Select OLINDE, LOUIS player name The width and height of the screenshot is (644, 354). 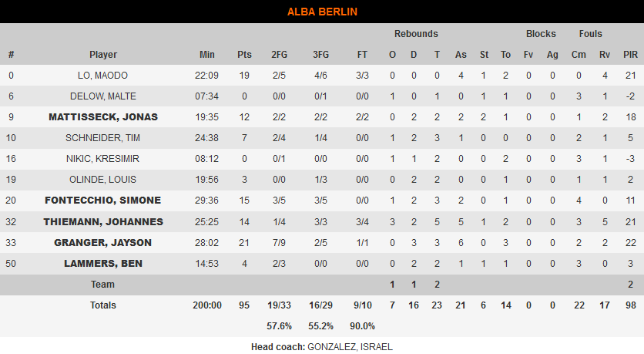point(102,180)
